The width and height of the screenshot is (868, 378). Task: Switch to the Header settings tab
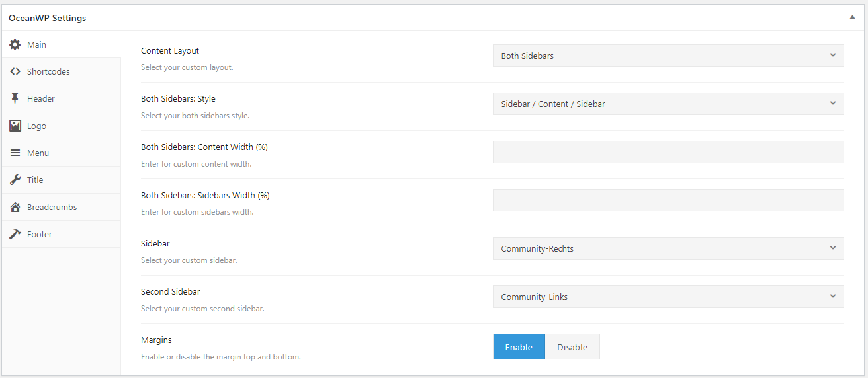pos(41,98)
